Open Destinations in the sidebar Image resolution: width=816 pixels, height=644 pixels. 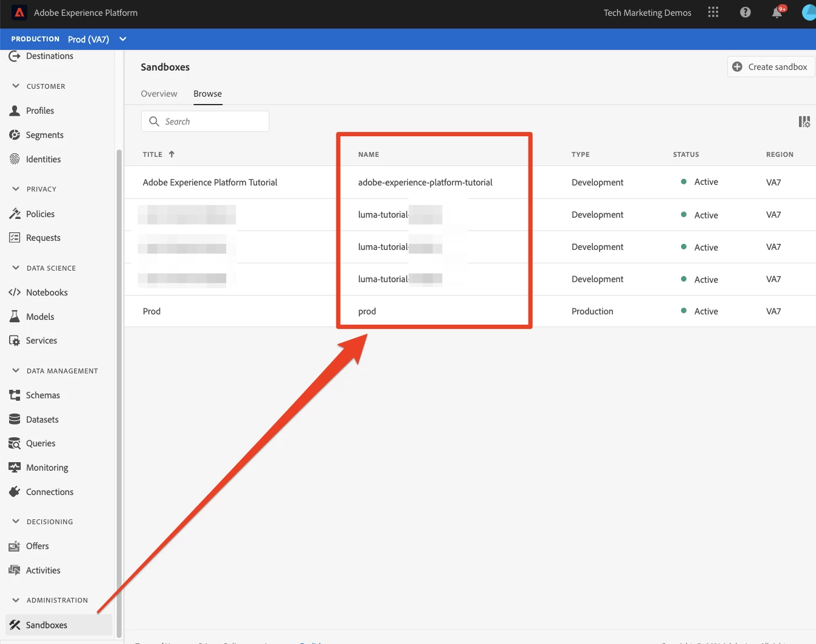coord(50,56)
